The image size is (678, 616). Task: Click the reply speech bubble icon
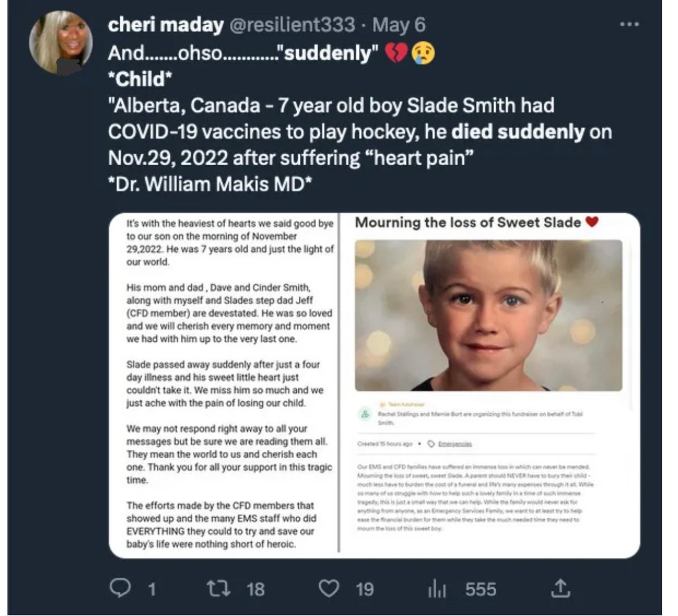[x=120, y=588]
